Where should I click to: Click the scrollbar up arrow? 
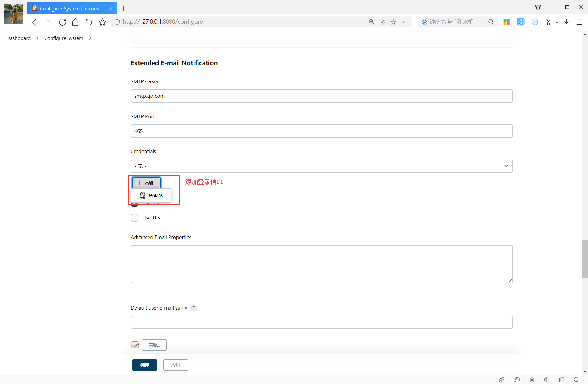(585, 34)
